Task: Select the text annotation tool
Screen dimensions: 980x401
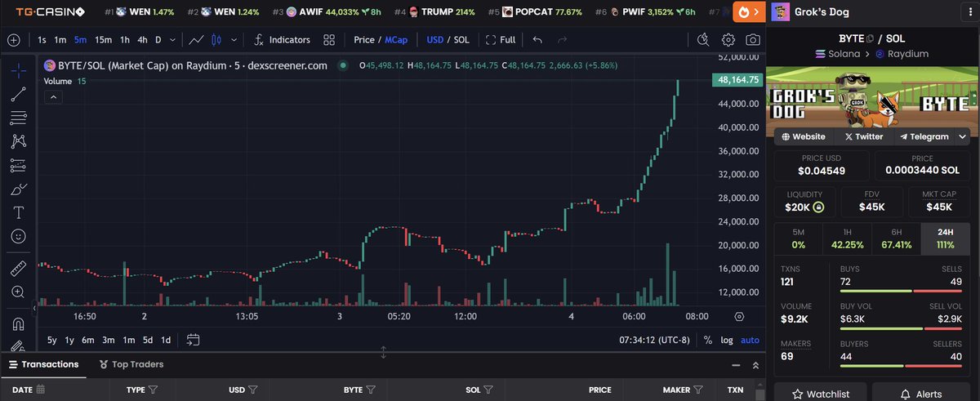Action: click(x=18, y=212)
